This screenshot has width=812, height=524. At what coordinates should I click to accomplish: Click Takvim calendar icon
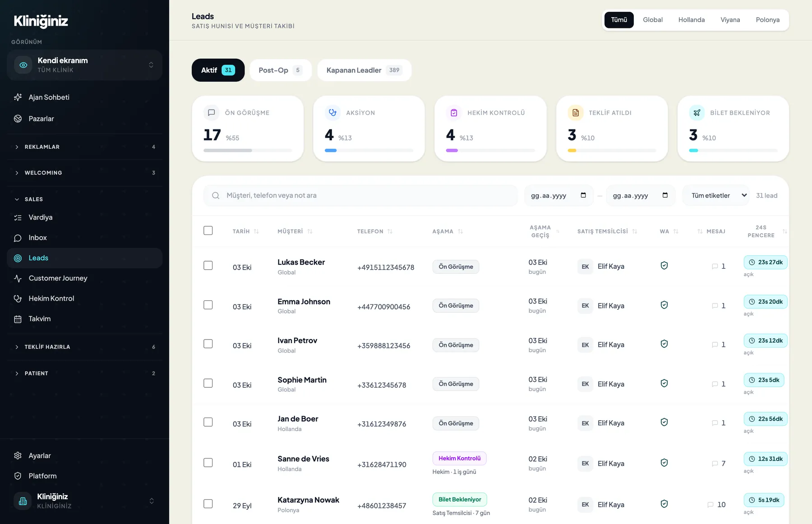click(18, 319)
